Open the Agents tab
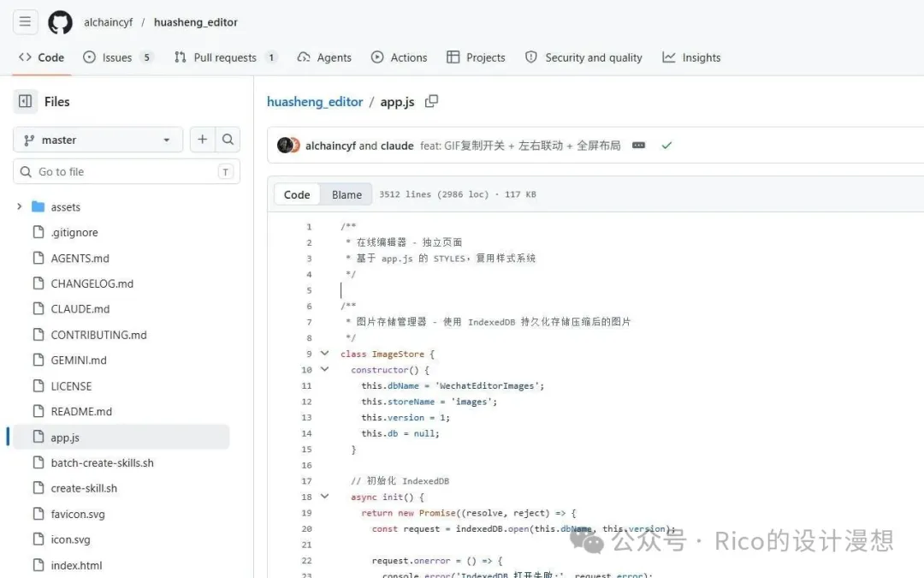The width and height of the screenshot is (924, 578). (325, 57)
